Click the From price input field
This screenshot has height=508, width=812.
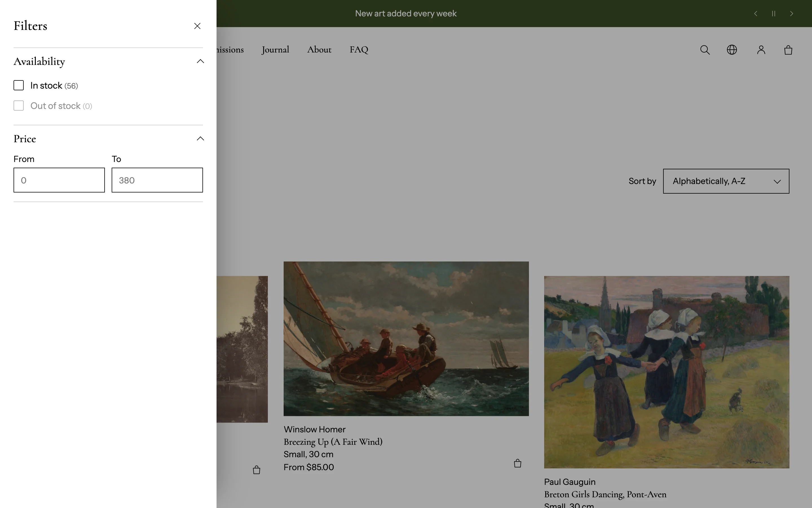[59, 180]
